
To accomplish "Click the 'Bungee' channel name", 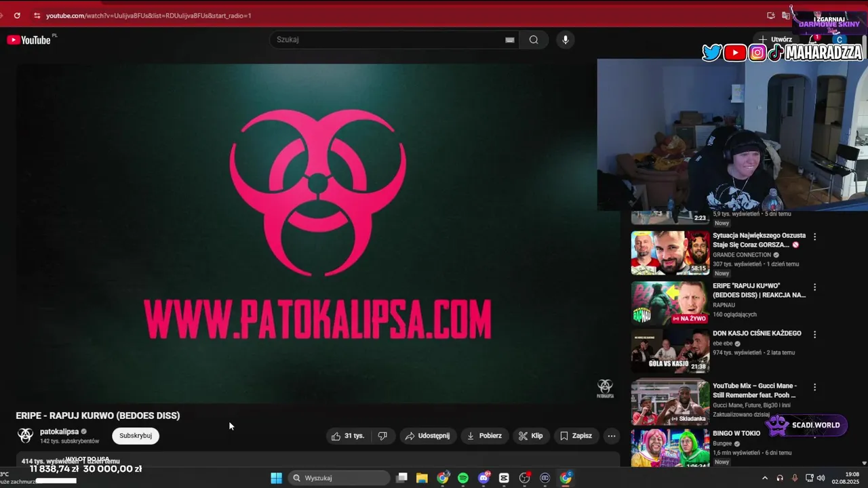I will click(722, 444).
